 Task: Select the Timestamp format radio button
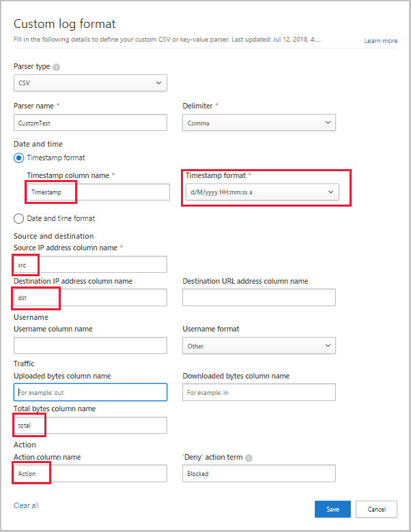tap(19, 158)
